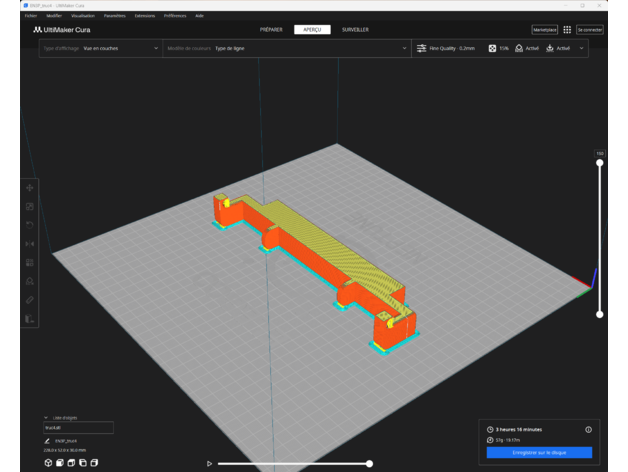Screen dimensions: 628x472
Task: Select the Mirror tool in left toolbar
Action: [30, 244]
